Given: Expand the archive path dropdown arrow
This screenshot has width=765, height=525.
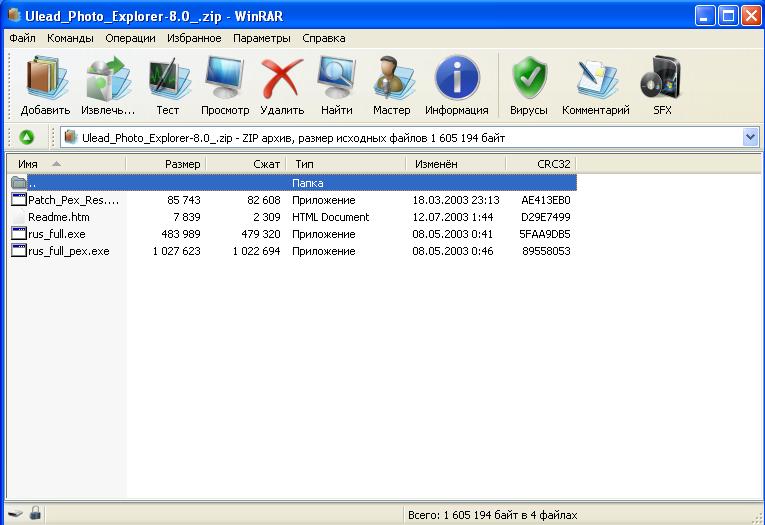Looking at the screenshot, I should pos(750,138).
